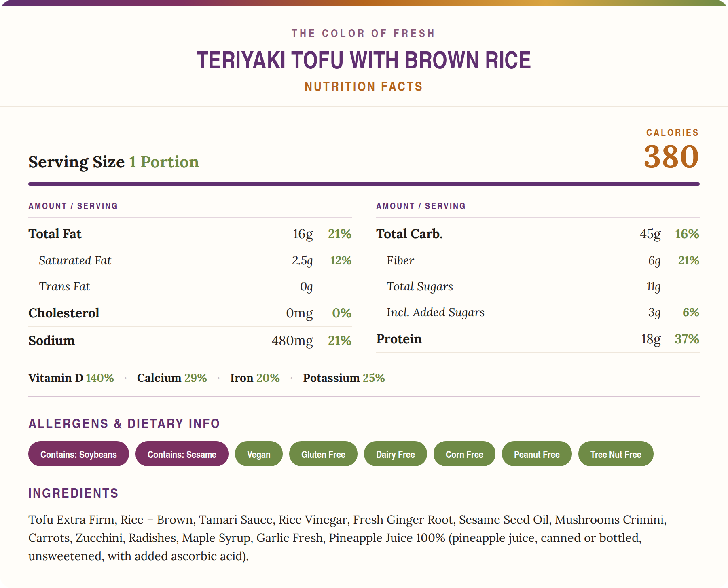Select the Total Fat row
This screenshot has height=588, width=728.
click(x=190, y=234)
